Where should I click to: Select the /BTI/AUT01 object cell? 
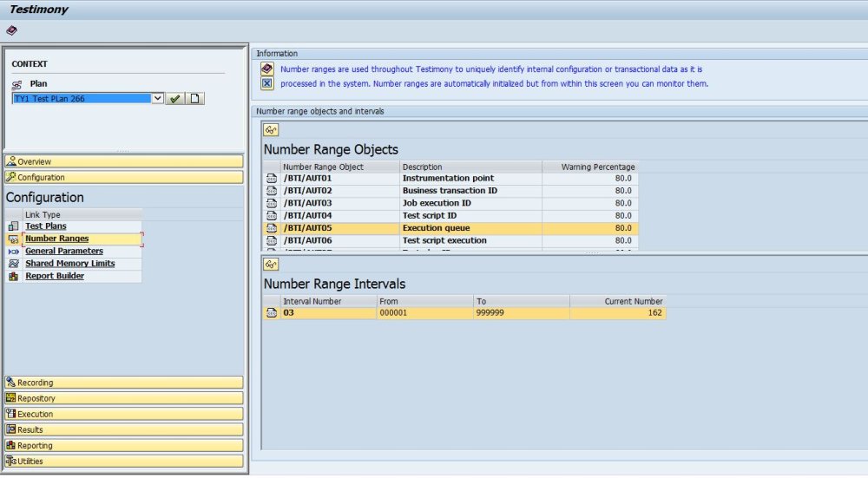click(x=340, y=178)
